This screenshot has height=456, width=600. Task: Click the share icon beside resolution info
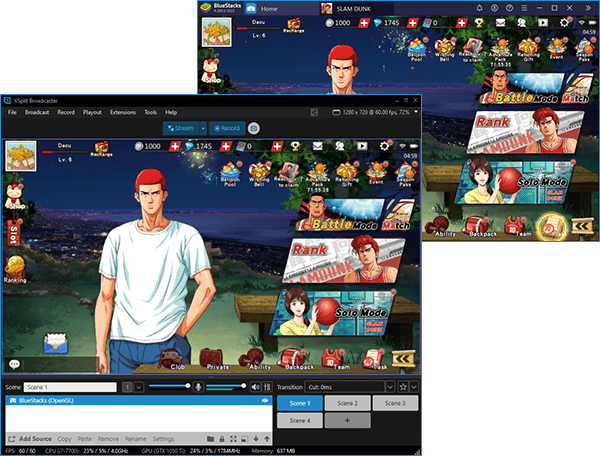[314, 112]
